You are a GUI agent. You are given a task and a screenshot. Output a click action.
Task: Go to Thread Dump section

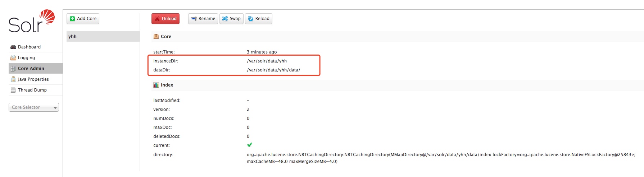coord(32,90)
